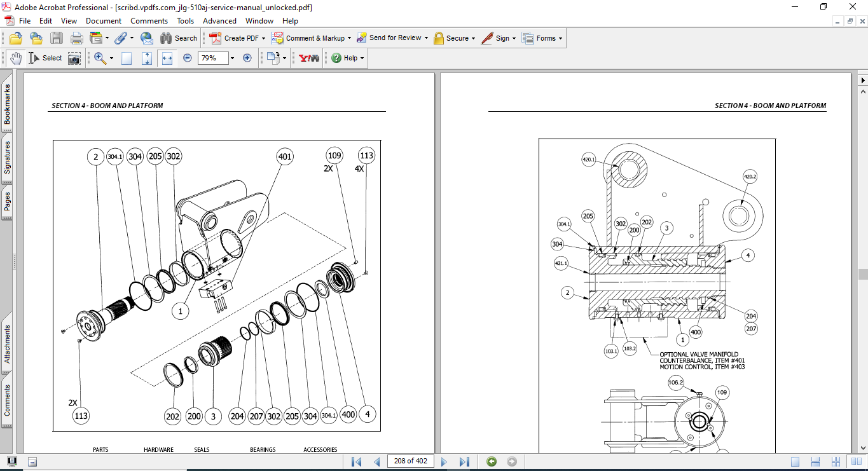868x471 pixels.
Task: Open the Organizer dropdown arrow
Action: (x=107, y=39)
